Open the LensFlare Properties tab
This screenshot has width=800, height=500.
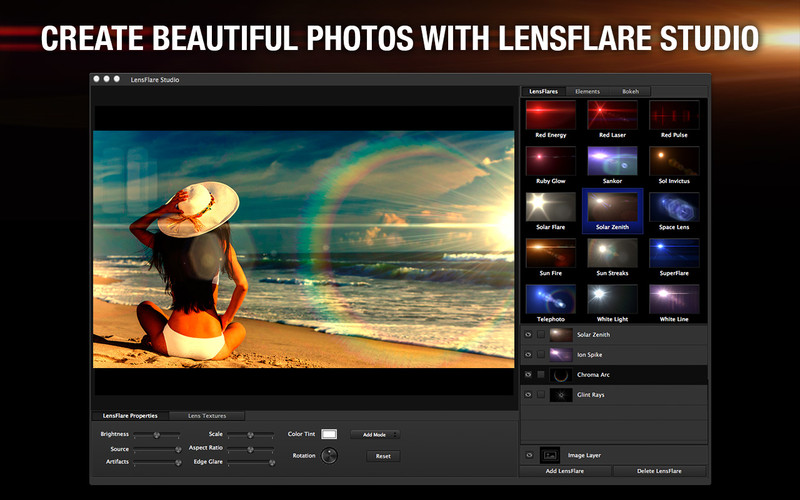point(130,416)
